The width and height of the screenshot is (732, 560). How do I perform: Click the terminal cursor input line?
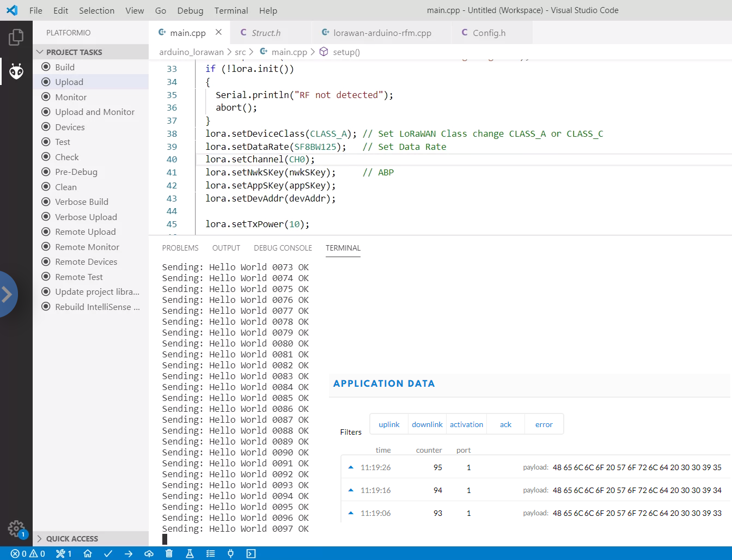tap(165, 539)
